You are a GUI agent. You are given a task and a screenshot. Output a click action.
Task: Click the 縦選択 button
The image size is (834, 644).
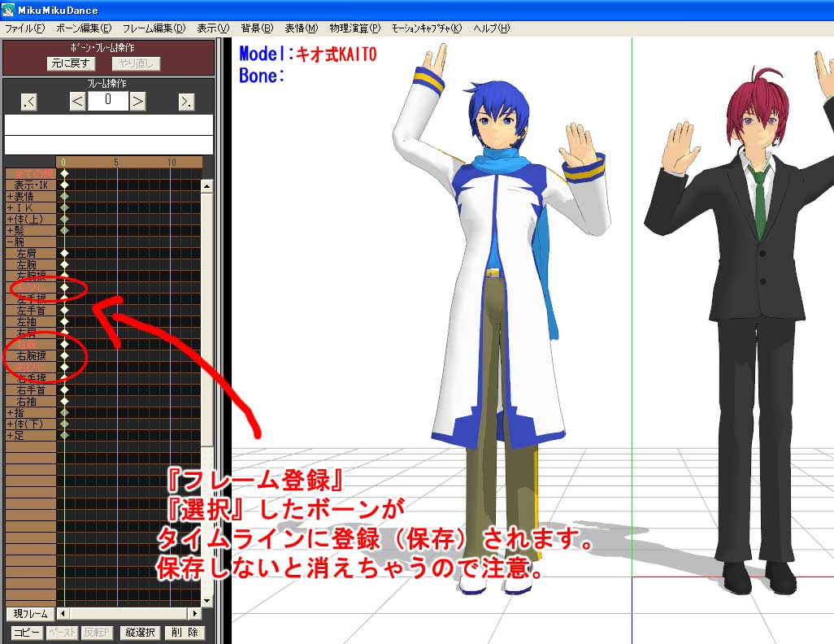pos(140,633)
